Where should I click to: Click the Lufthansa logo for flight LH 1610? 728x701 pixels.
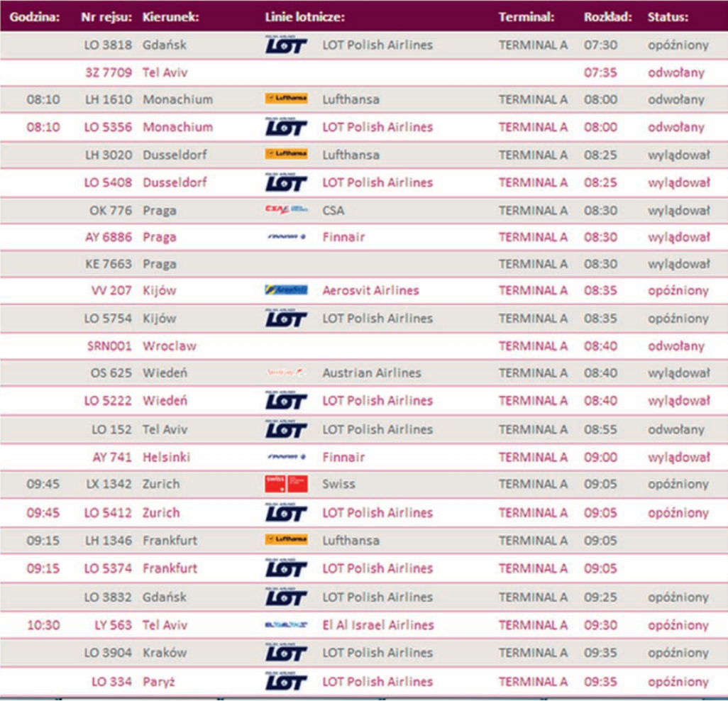(x=286, y=99)
